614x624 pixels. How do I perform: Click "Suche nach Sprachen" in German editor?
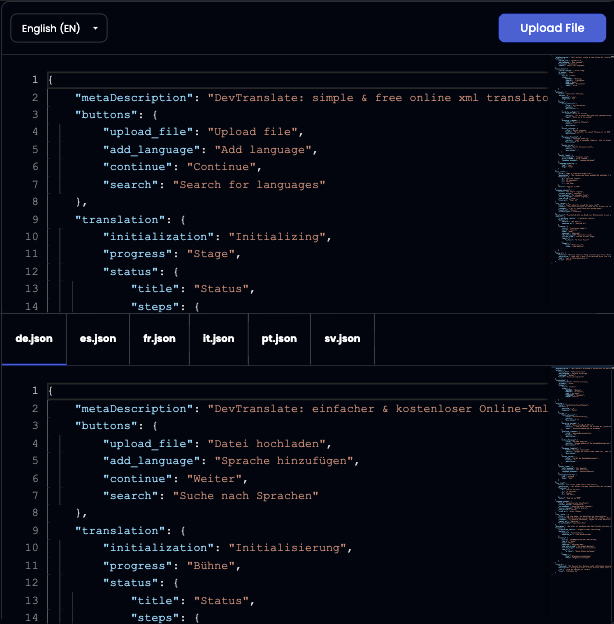coord(246,496)
